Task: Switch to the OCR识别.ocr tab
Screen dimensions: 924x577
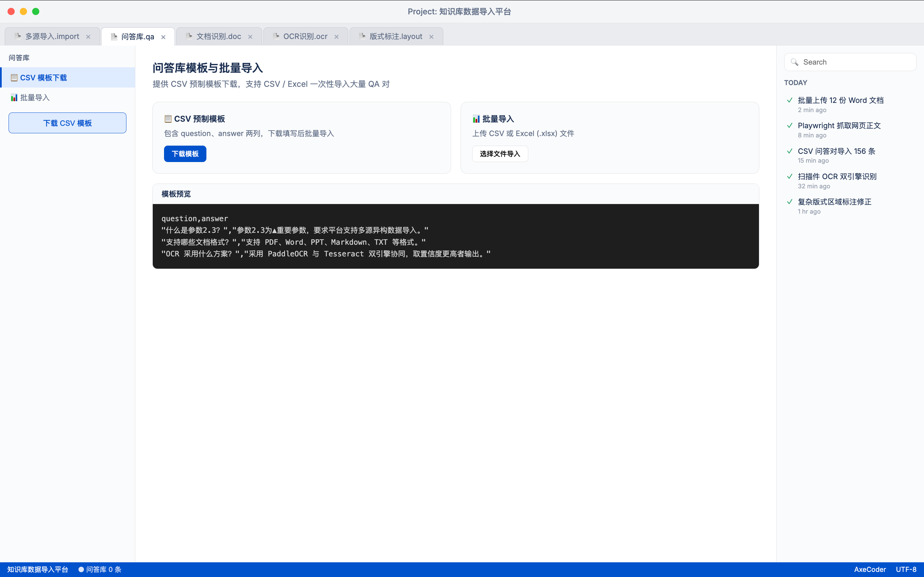Action: pyautogui.click(x=305, y=36)
